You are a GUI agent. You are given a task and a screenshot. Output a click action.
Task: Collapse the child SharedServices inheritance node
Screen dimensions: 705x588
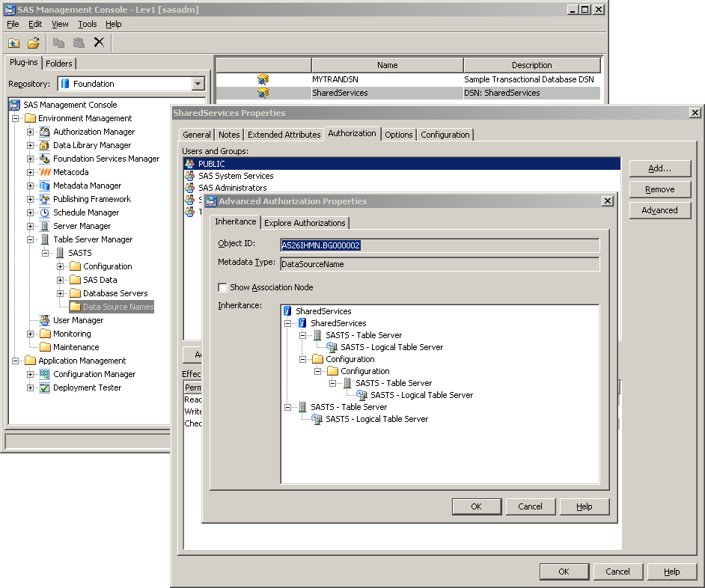[x=287, y=323]
